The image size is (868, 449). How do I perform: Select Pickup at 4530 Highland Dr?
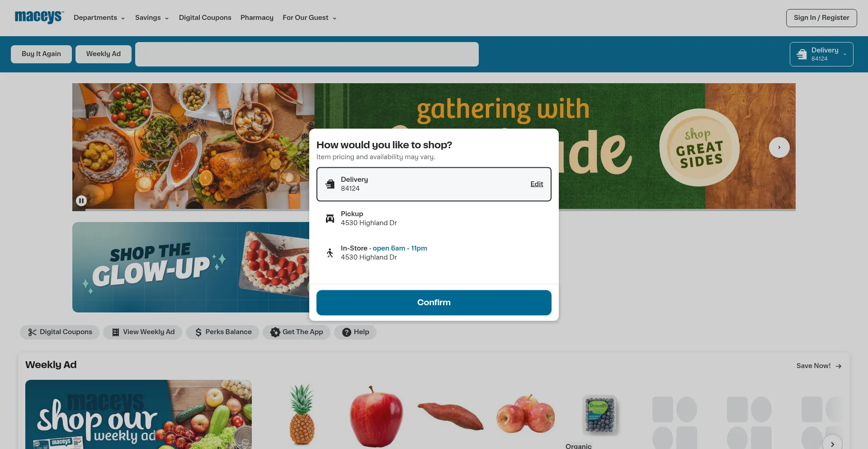pos(434,218)
